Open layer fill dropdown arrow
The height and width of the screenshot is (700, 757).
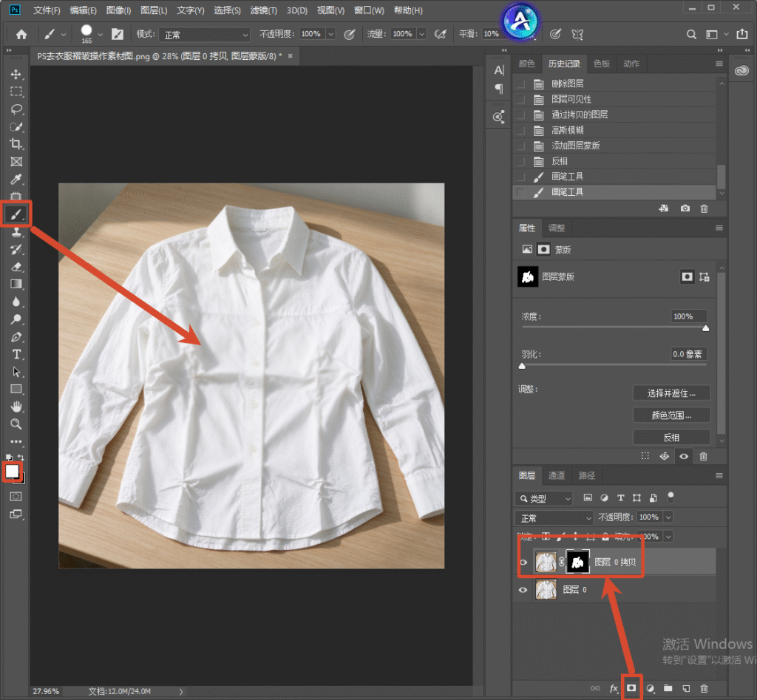click(x=668, y=537)
